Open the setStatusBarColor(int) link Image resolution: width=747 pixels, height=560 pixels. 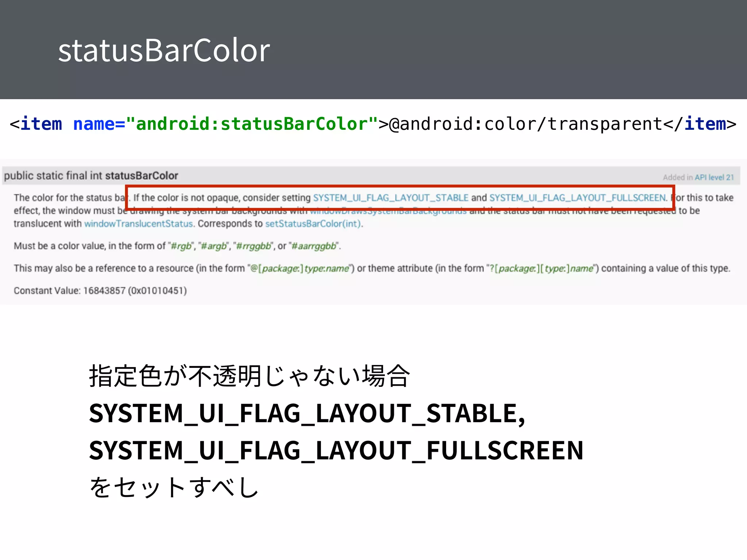[x=313, y=223]
